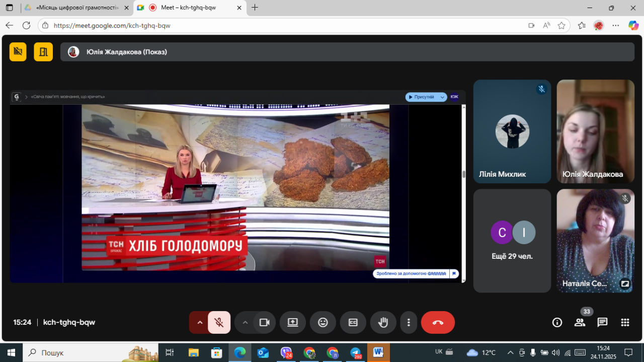Turn on closed captions
Screen dimensions: 644x362
pyautogui.click(x=353, y=323)
